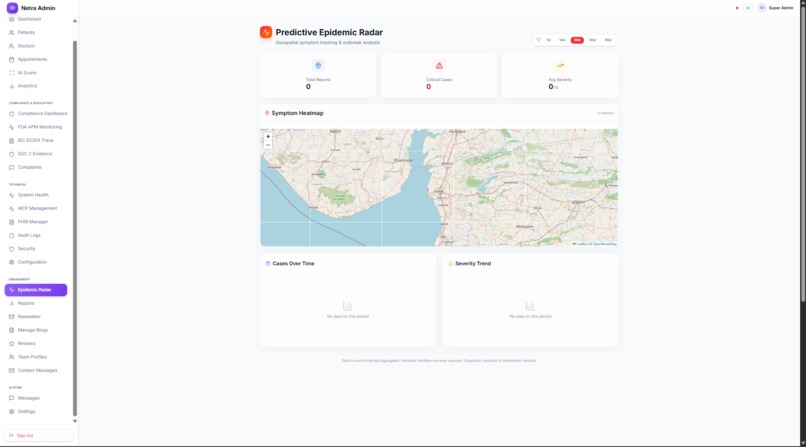
Task: Click the red notification dot in header
Action: [737, 8]
